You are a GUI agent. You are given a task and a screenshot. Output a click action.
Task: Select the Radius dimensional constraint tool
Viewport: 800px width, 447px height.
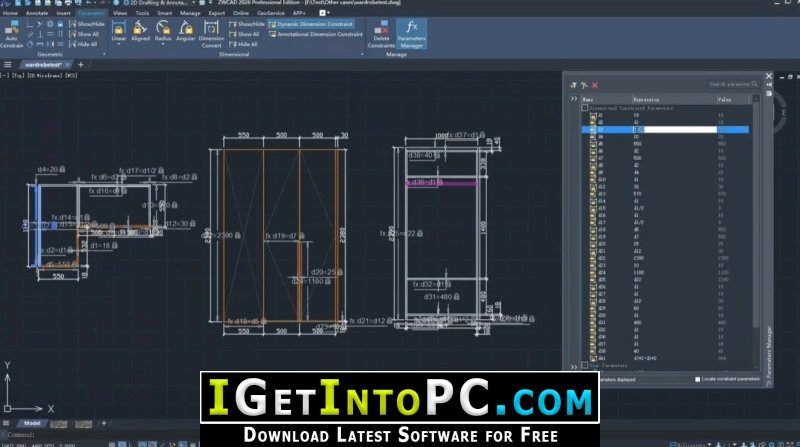pyautogui.click(x=163, y=31)
